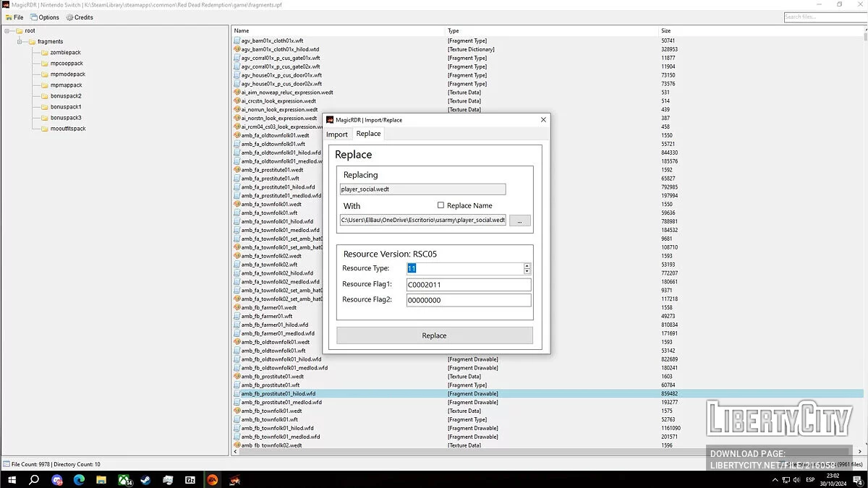868x488 pixels.
Task: Open the Options menu
Action: [45, 17]
